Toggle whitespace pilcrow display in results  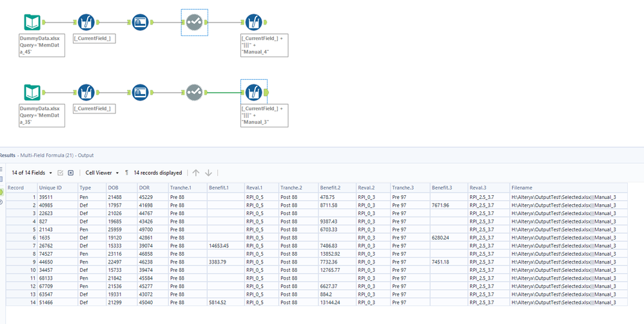(x=126, y=173)
